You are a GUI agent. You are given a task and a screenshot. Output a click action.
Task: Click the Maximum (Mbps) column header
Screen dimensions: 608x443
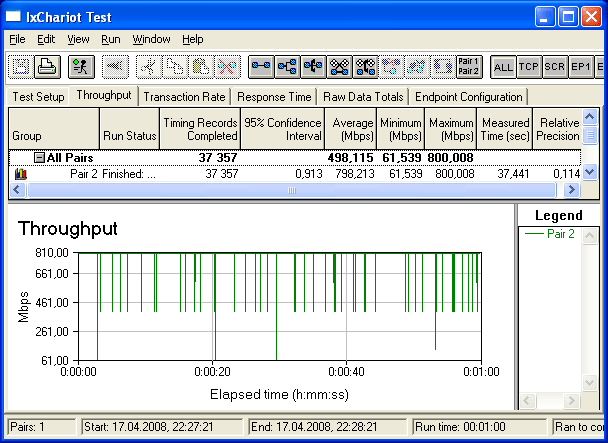[451, 129]
